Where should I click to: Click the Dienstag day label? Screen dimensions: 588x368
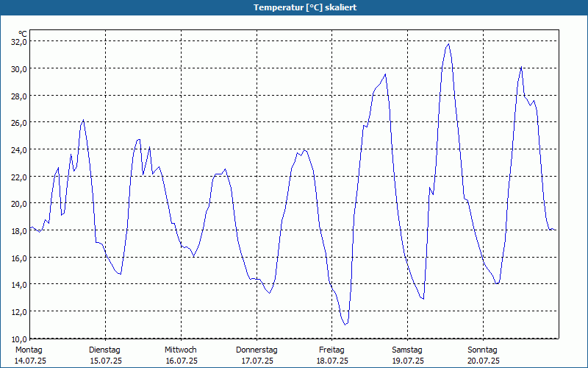click(x=104, y=350)
